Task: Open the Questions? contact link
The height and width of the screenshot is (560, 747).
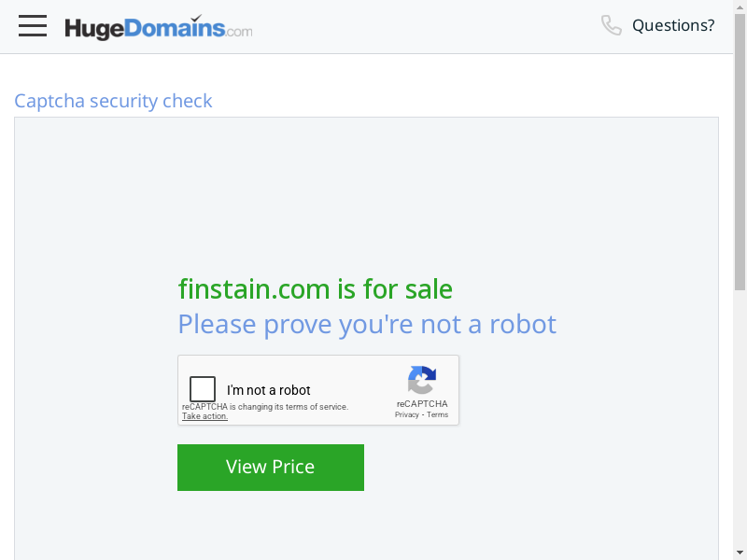Action: [673, 25]
